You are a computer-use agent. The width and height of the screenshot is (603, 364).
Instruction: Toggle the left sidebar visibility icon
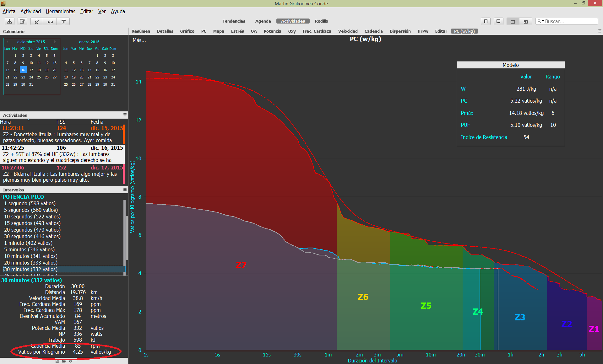point(486,21)
